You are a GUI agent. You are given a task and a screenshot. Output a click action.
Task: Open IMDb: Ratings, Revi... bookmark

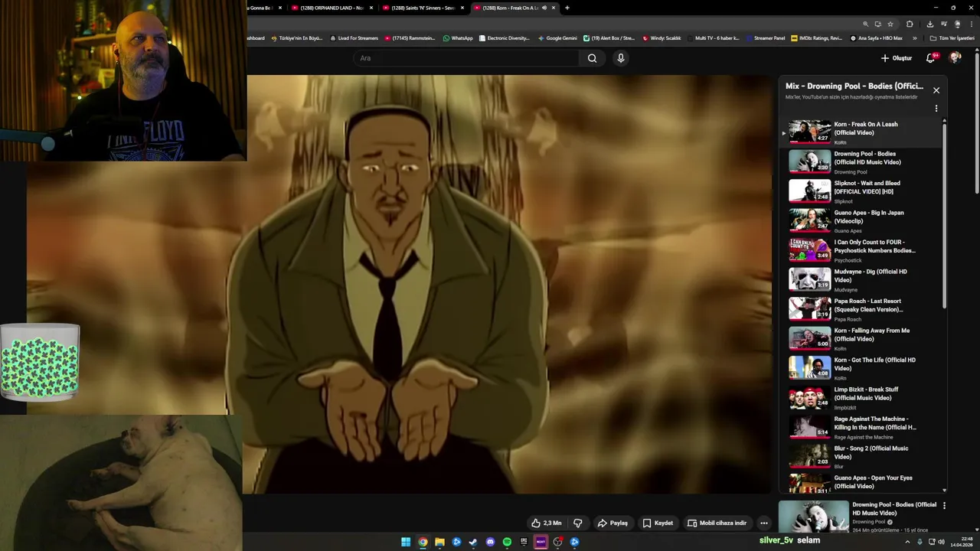(x=816, y=38)
